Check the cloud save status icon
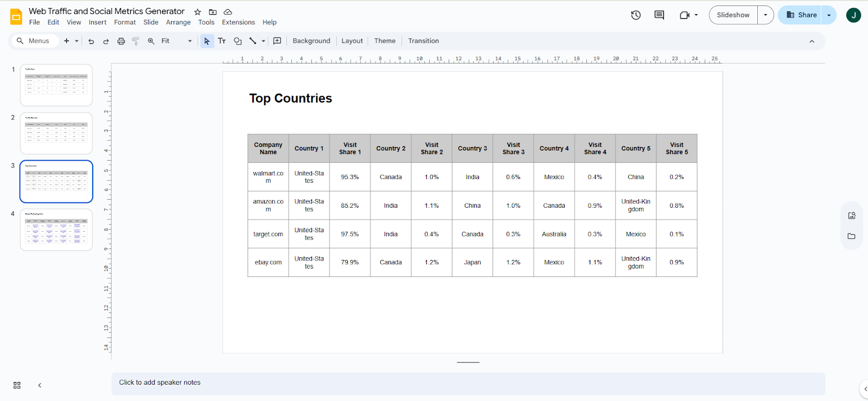This screenshot has height=401, width=868. click(x=228, y=12)
